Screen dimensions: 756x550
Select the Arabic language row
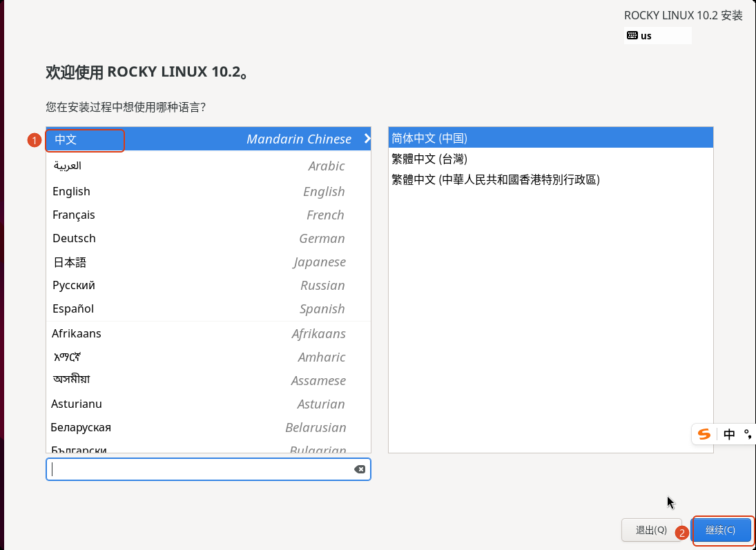pos(209,166)
